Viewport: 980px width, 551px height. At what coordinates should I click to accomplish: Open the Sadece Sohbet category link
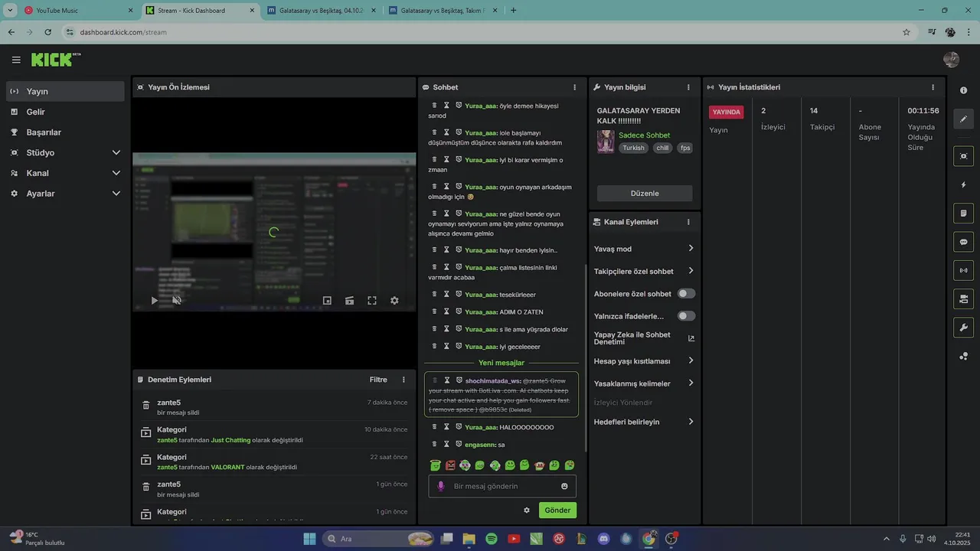pos(644,135)
